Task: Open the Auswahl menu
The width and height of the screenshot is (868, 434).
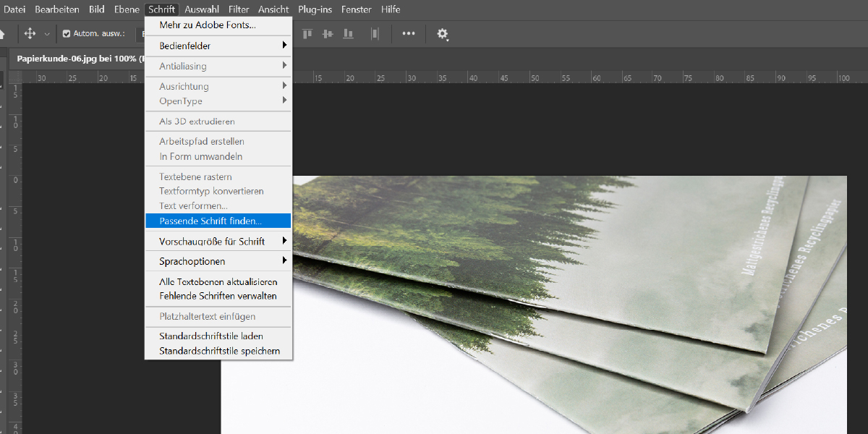Action: (202, 9)
